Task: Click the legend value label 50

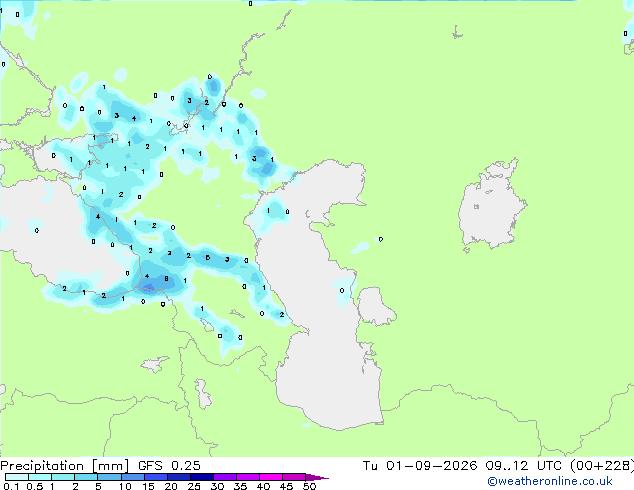Action: click(x=309, y=486)
